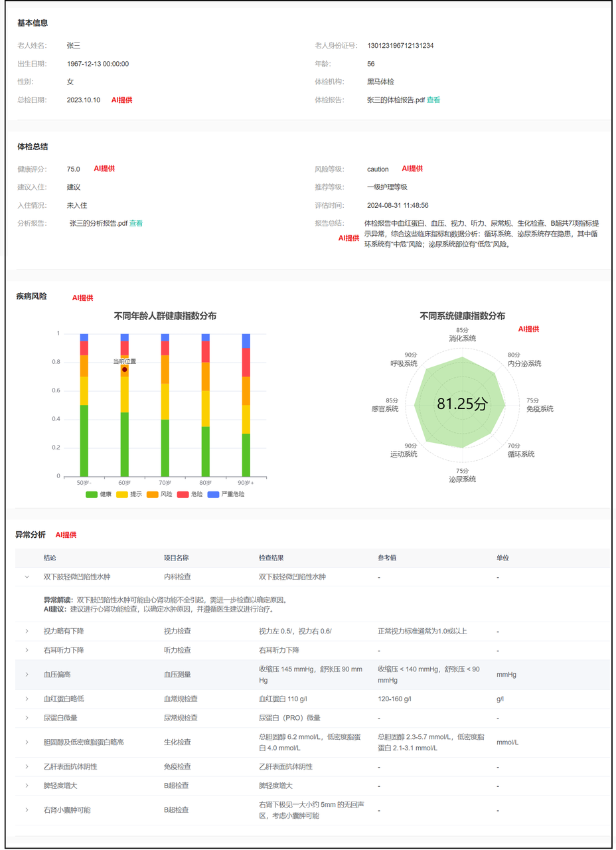This screenshot has height=850, width=616.
Task: Expand the 血压偏高 row details
Action: [27, 675]
